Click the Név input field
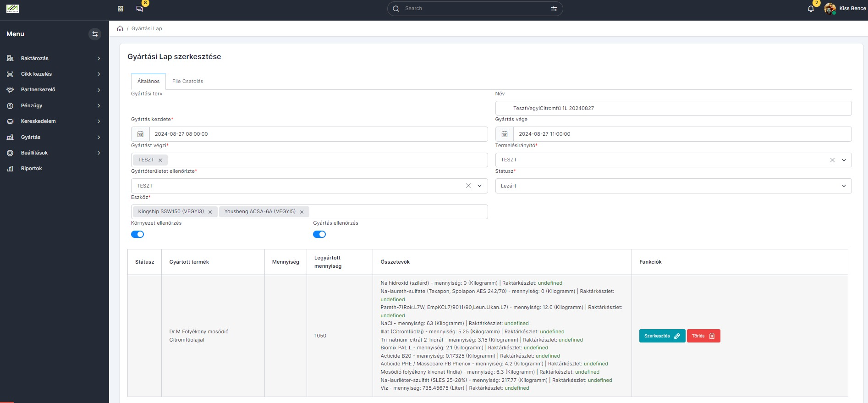The image size is (868, 403). 673,108
